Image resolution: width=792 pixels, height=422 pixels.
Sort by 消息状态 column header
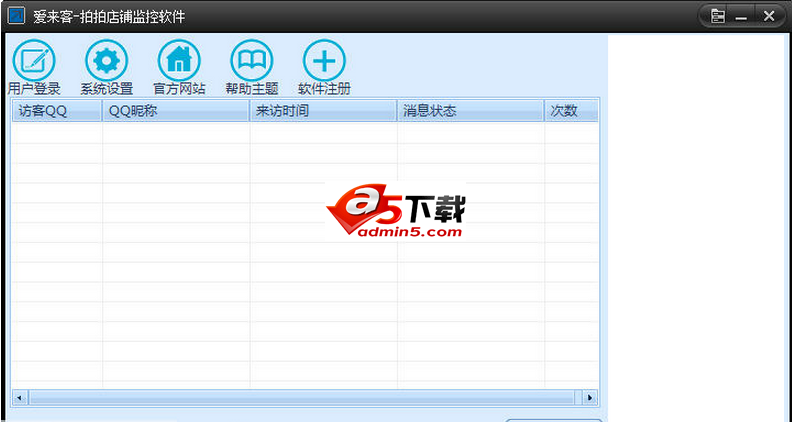pos(471,111)
